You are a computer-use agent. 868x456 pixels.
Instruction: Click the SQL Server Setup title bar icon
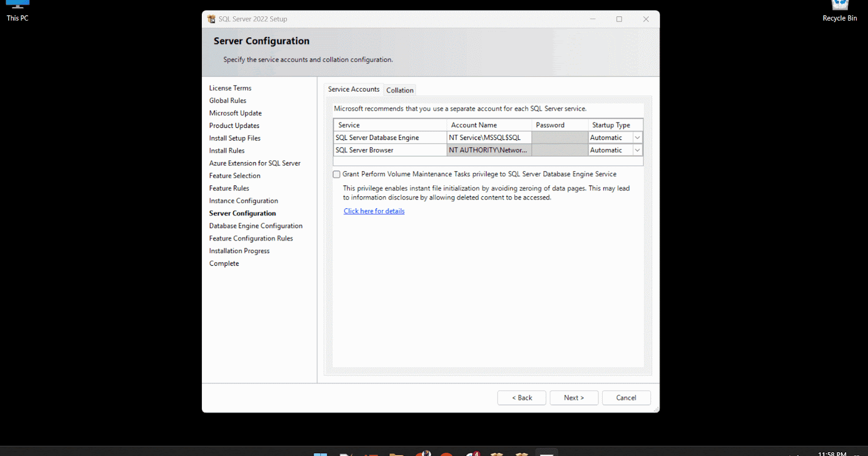[211, 19]
